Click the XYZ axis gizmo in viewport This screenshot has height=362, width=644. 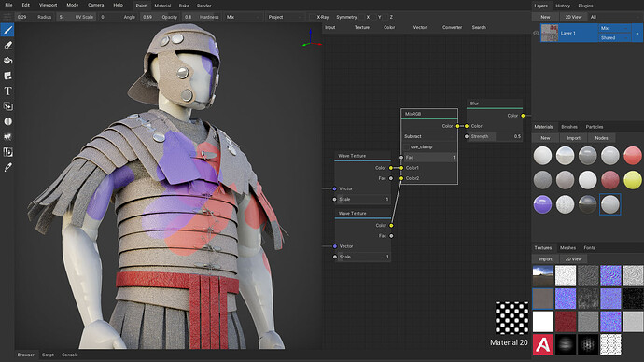pos(312,38)
